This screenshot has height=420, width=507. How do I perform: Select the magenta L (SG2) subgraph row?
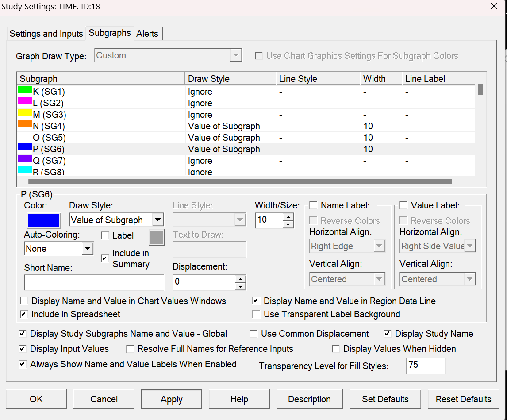[48, 103]
